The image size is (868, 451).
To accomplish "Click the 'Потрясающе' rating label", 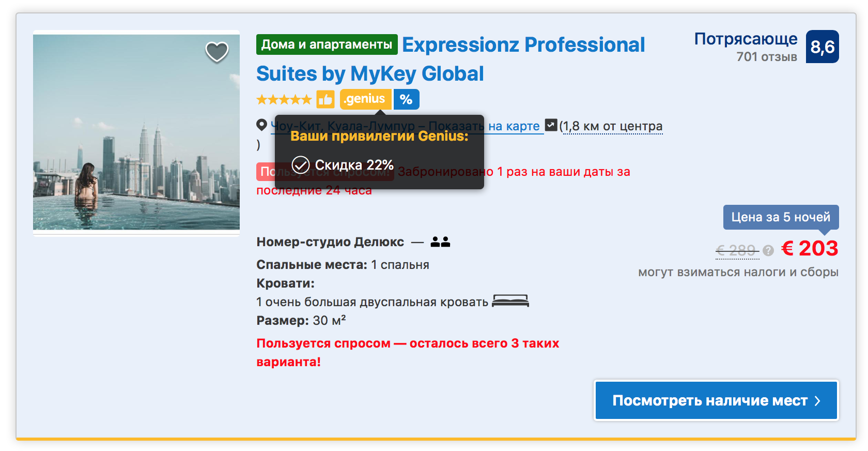I will tap(746, 39).
